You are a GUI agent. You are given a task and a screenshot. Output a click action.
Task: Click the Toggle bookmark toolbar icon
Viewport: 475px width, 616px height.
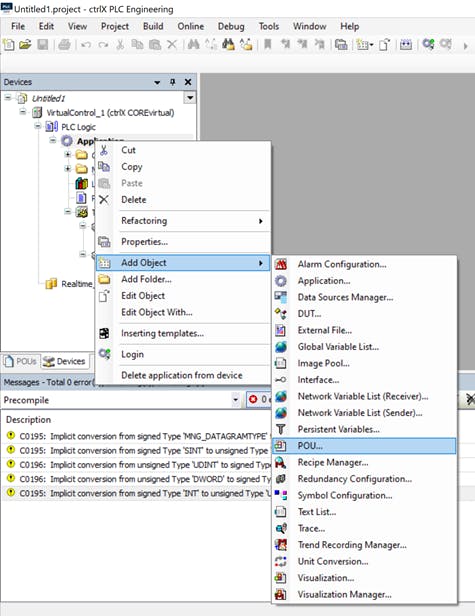coord(268,44)
